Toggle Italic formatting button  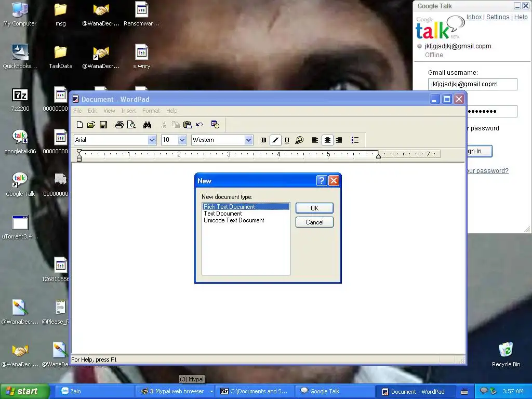(x=275, y=140)
